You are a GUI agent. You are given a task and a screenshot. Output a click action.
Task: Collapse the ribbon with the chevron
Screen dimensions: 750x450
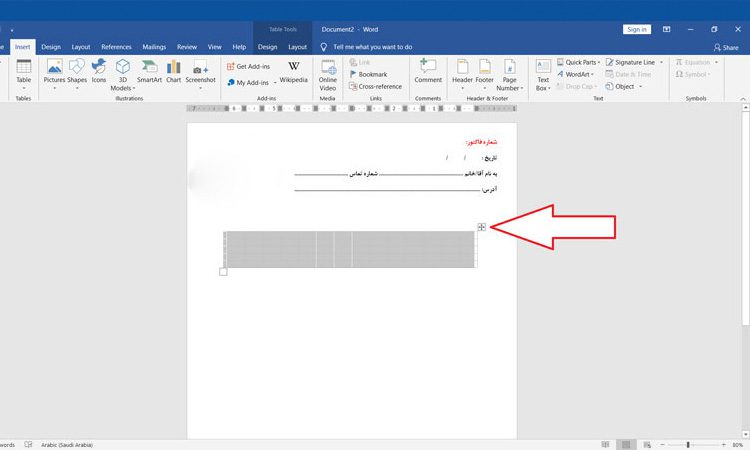point(743,99)
